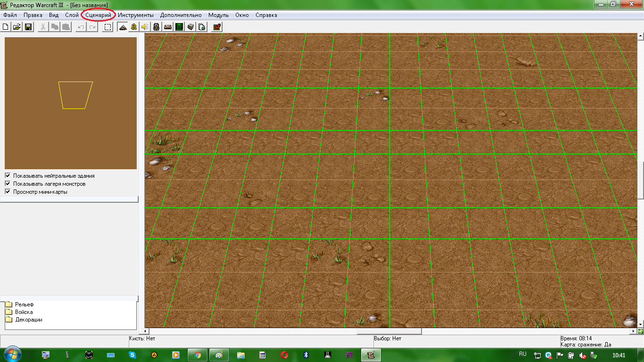644x362 pixels.
Task: Open the Object Editor helmet icon
Action: tap(157, 27)
